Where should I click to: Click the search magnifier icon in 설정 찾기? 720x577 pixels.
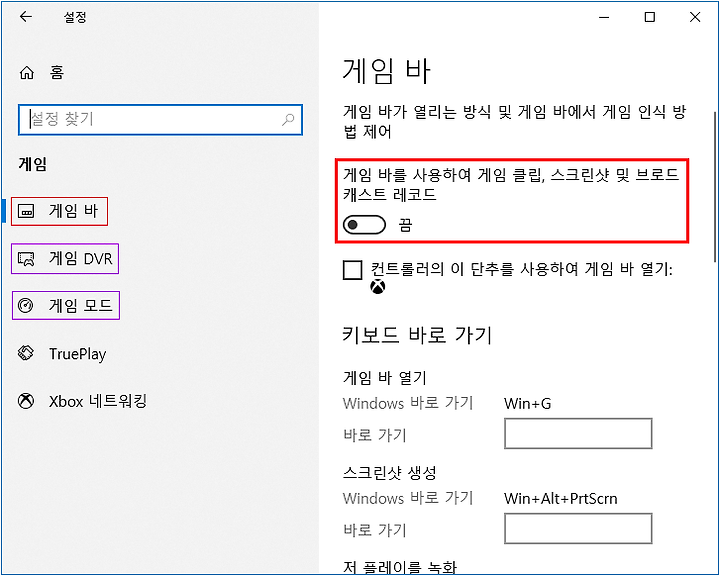point(288,120)
